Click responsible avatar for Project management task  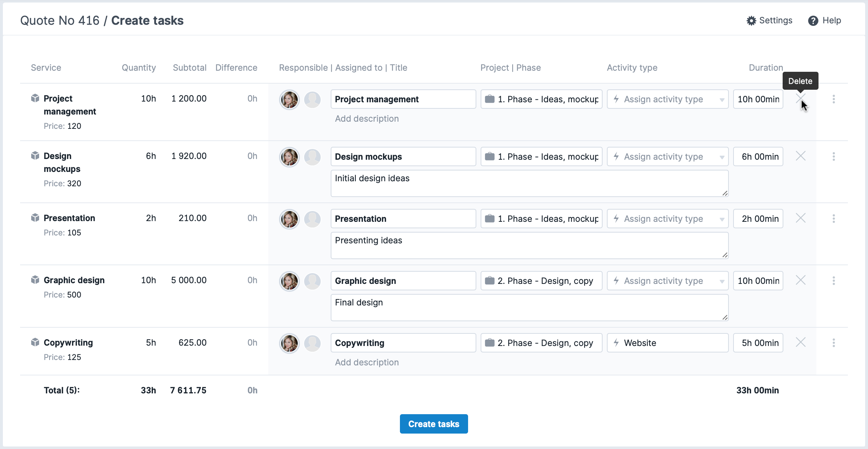click(289, 99)
